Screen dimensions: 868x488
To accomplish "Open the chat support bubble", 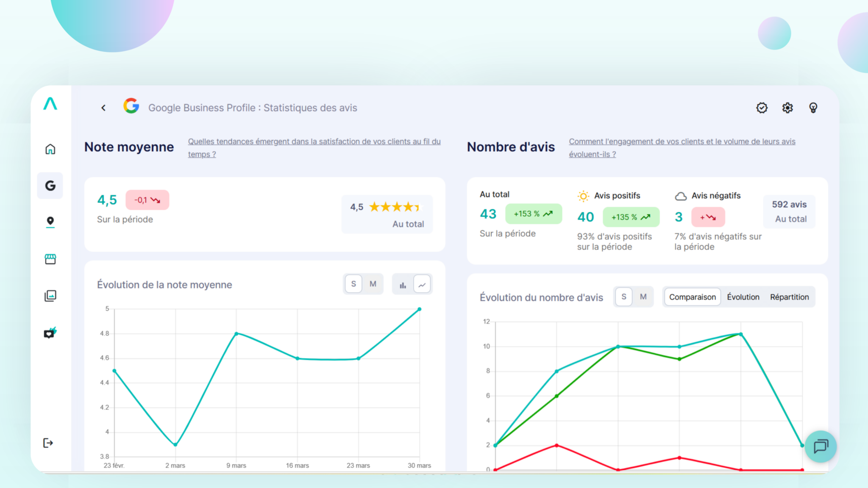I will [x=821, y=446].
